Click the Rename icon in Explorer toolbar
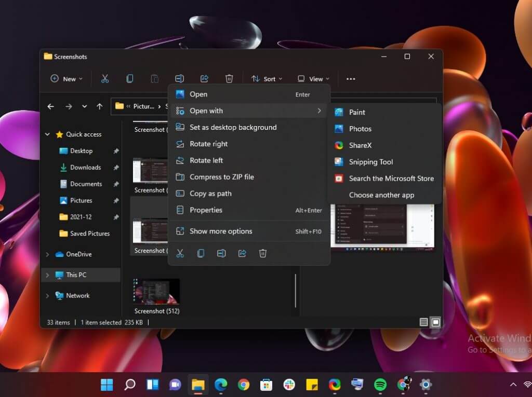 179,79
